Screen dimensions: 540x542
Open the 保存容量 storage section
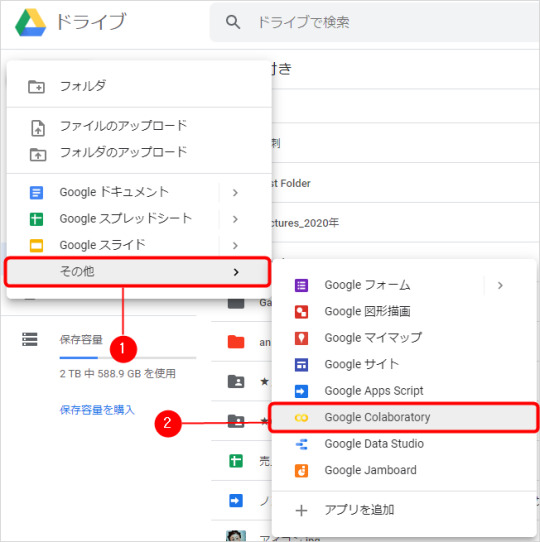pos(81,340)
